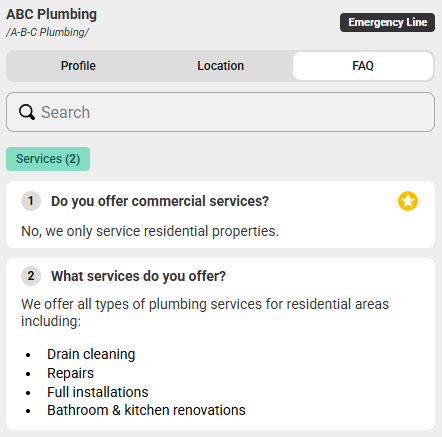Select the Full installations list item
This screenshot has height=437, width=442.
[x=98, y=392]
